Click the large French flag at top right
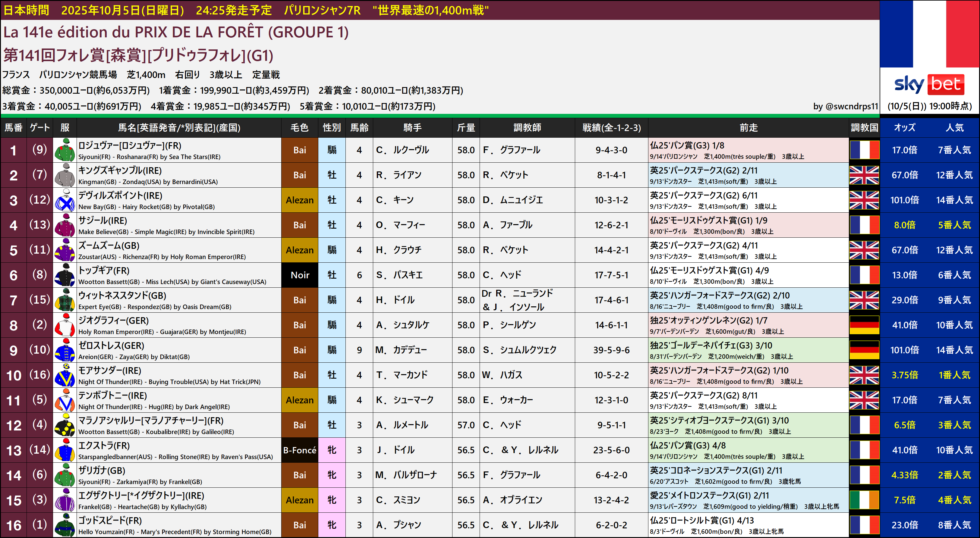Image resolution: width=980 pixels, height=538 pixels. tap(930, 34)
